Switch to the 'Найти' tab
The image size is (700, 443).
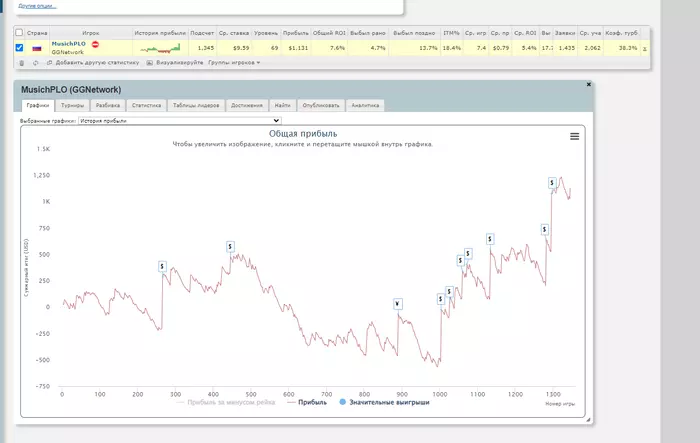pyautogui.click(x=283, y=105)
